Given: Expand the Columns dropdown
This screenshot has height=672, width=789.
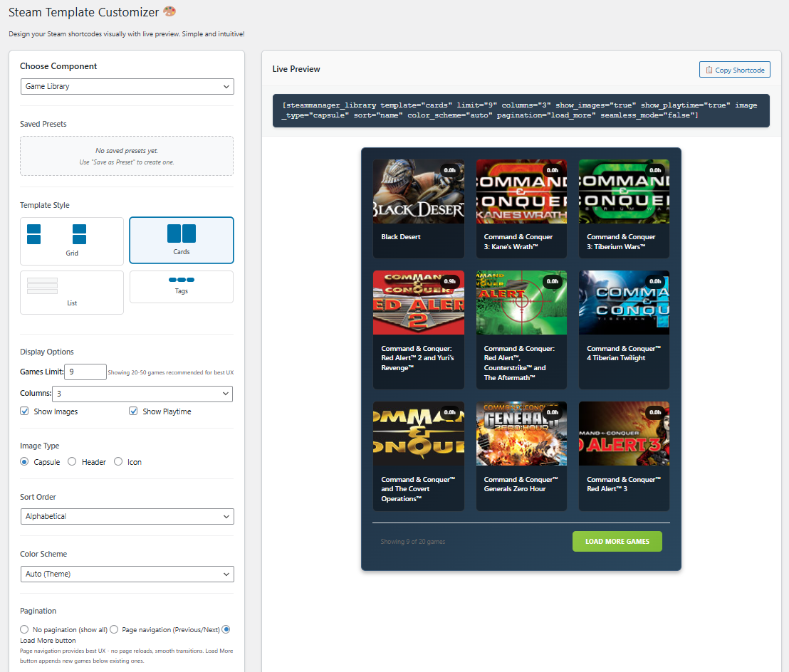Looking at the screenshot, I should 143,394.
